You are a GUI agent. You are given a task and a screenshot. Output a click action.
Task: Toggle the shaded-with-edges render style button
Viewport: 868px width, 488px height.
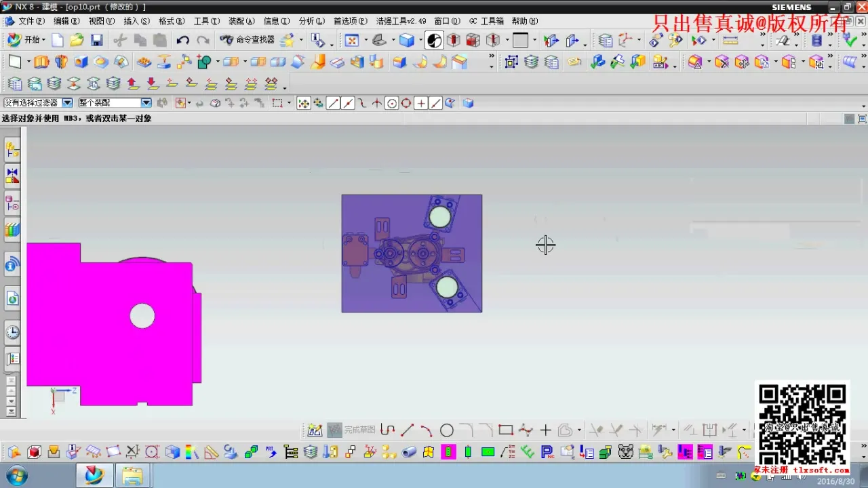point(407,41)
